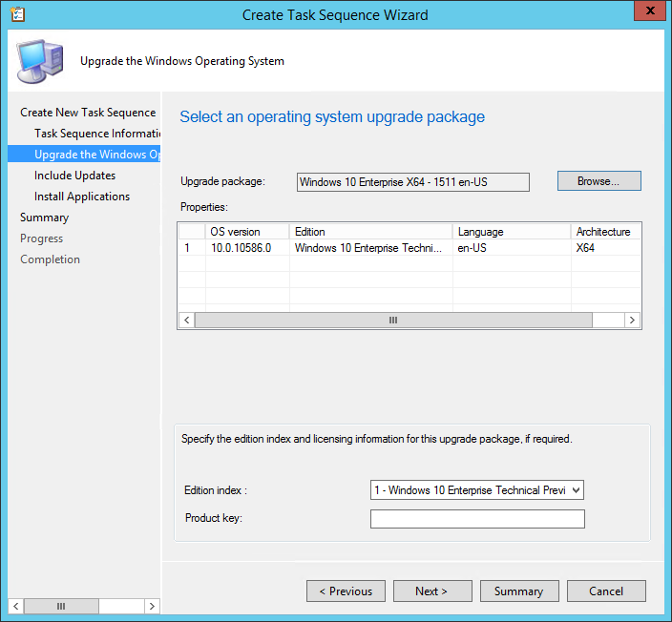Cancel the task sequence wizard
The width and height of the screenshot is (672, 622).
tap(606, 591)
